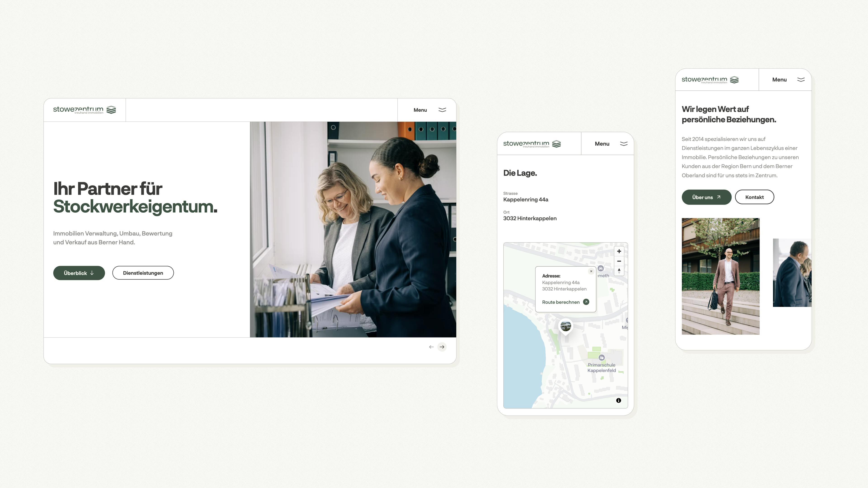This screenshot has width=868, height=488.
Task: Click the Dienstleistungen button
Action: tap(143, 273)
